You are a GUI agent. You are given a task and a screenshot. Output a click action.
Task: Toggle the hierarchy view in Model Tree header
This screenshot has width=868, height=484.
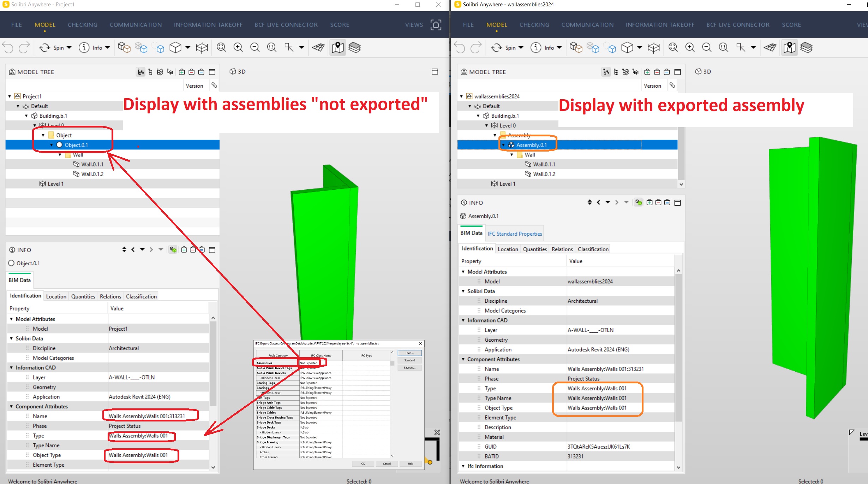pos(140,72)
